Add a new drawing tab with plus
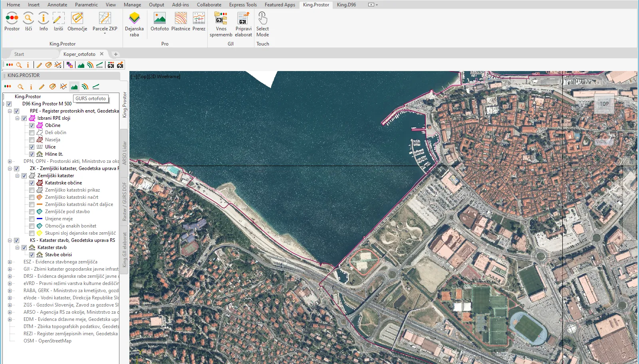The width and height of the screenshot is (639, 364). pyautogui.click(x=116, y=54)
